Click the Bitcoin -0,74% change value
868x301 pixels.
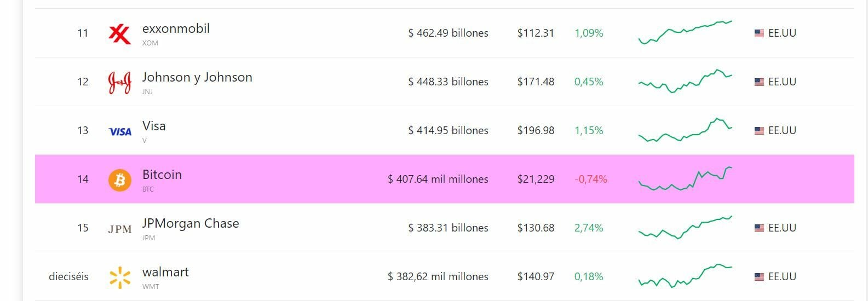pyautogui.click(x=591, y=179)
